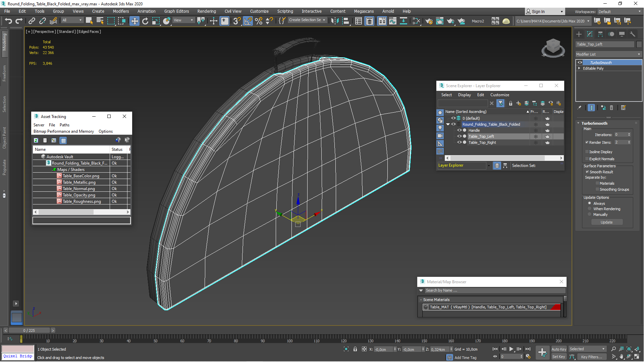Select the Always update radio button

pyautogui.click(x=590, y=203)
